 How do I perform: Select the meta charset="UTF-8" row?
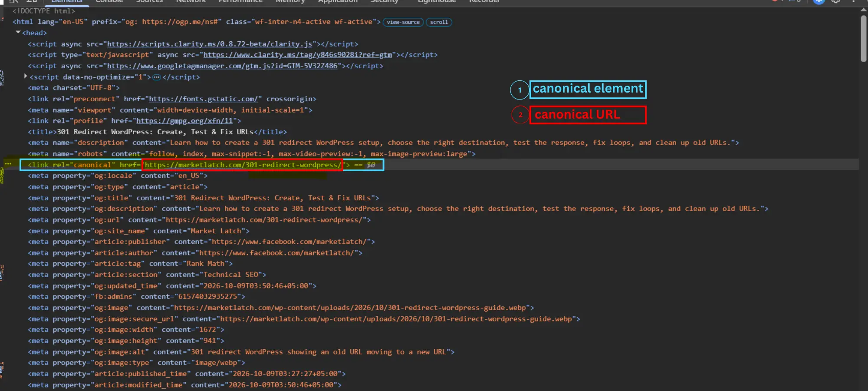point(73,88)
